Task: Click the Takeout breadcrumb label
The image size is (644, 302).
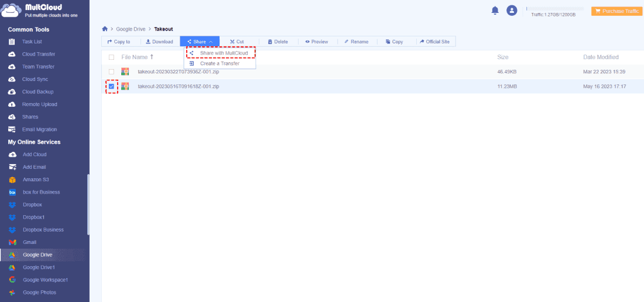Action: tap(163, 29)
